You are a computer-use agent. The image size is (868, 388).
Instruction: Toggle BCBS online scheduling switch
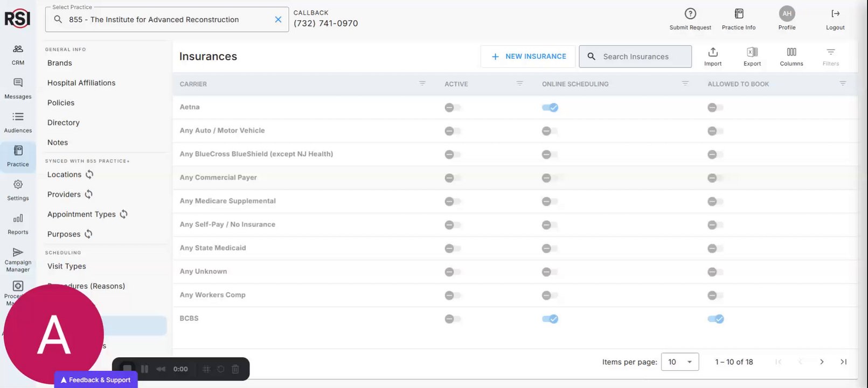coord(550,319)
